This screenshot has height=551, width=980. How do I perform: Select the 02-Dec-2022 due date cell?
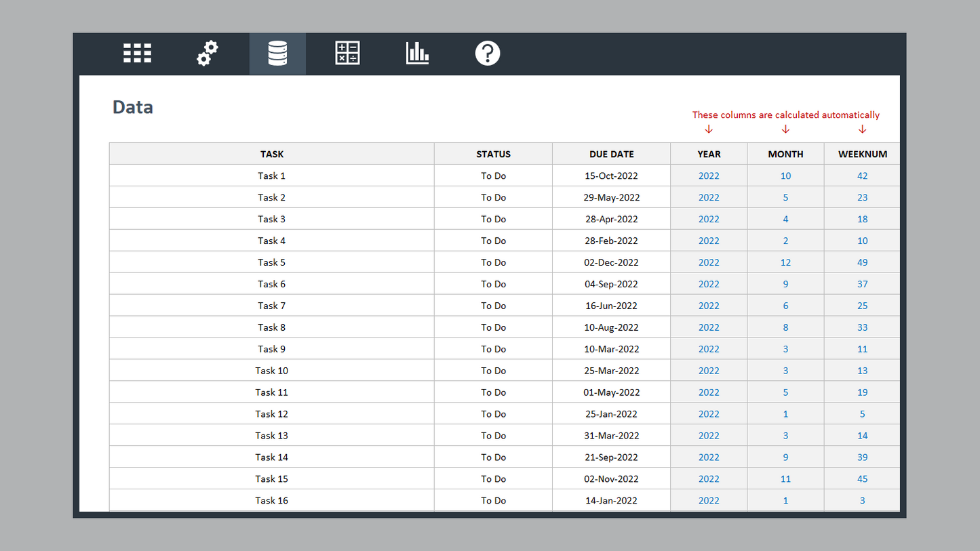(611, 262)
